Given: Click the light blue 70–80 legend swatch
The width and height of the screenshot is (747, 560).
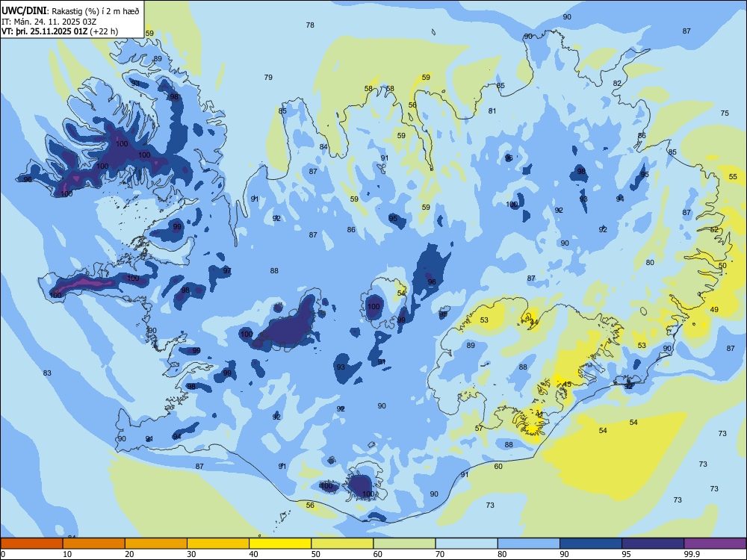Looking at the screenshot, I should (466, 544).
